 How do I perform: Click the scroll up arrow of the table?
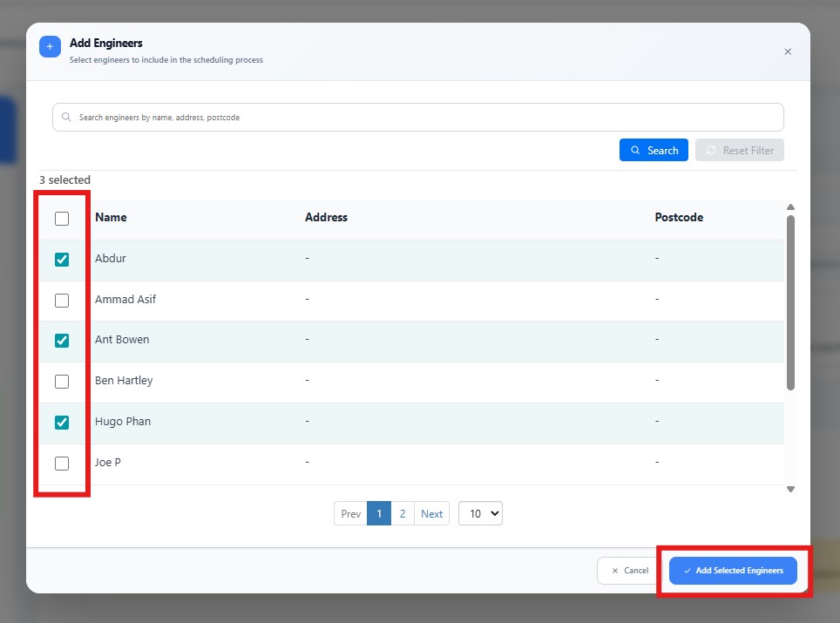tap(790, 207)
